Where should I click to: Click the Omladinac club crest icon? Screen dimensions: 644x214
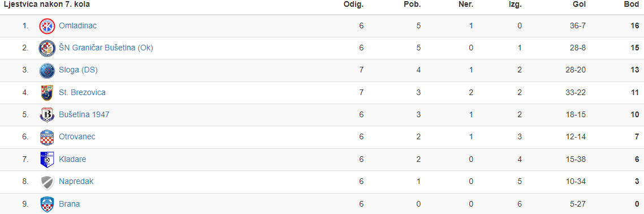point(47,26)
